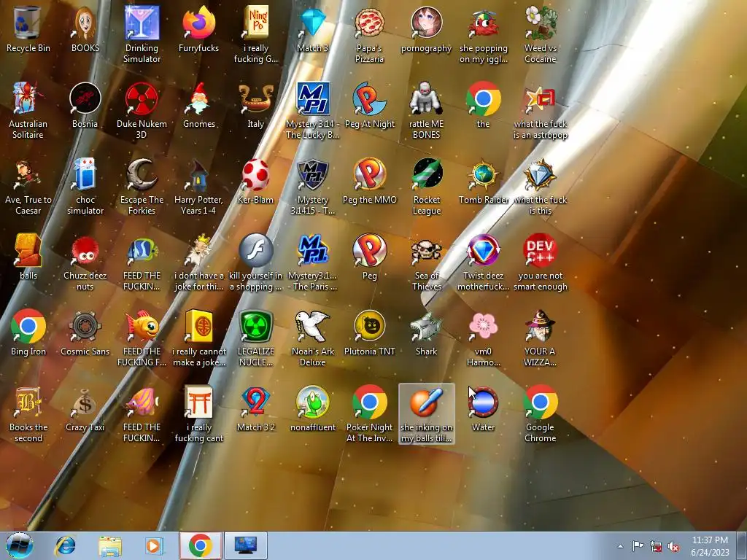Select the vm0 Harmo... flower icon
This screenshot has width=747, height=560.
tap(483, 326)
